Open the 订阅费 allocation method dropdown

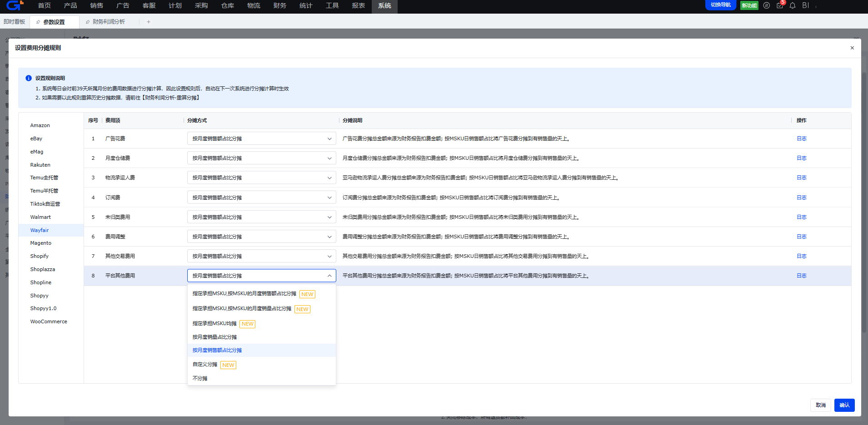coord(261,198)
